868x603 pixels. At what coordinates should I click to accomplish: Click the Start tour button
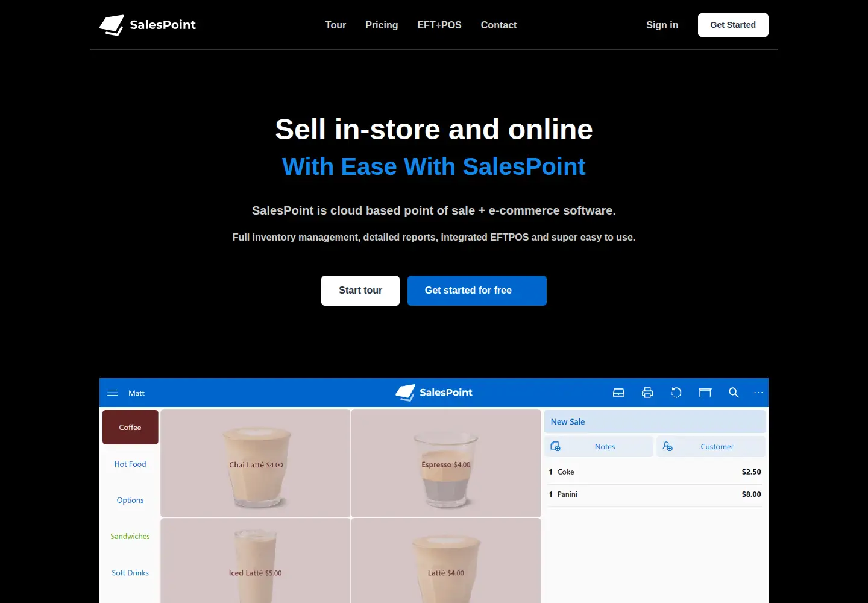coord(360,291)
